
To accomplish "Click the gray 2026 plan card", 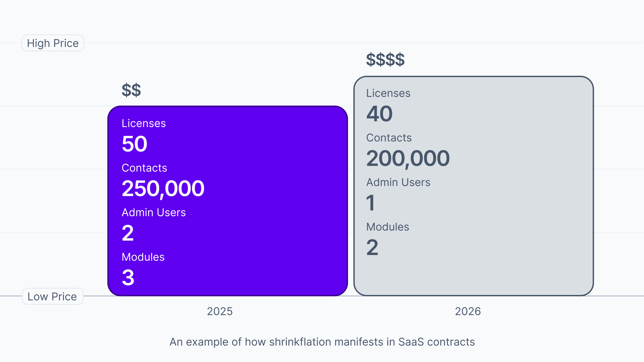I will point(474,186).
